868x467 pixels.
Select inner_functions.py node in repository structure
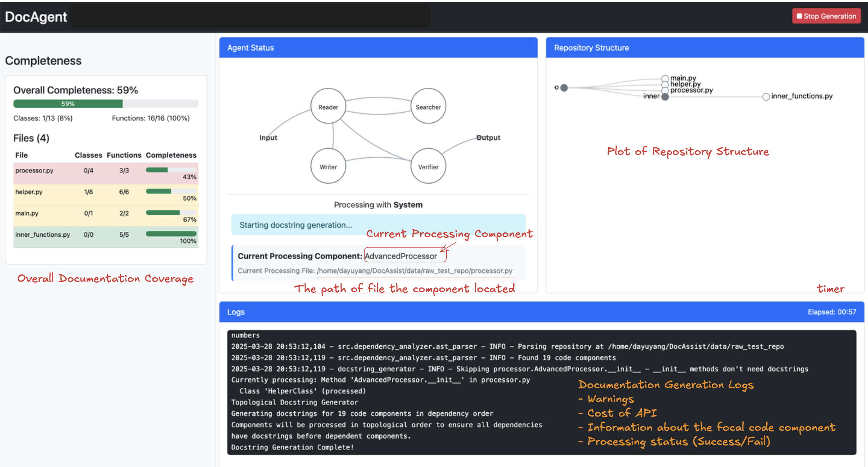(766, 97)
